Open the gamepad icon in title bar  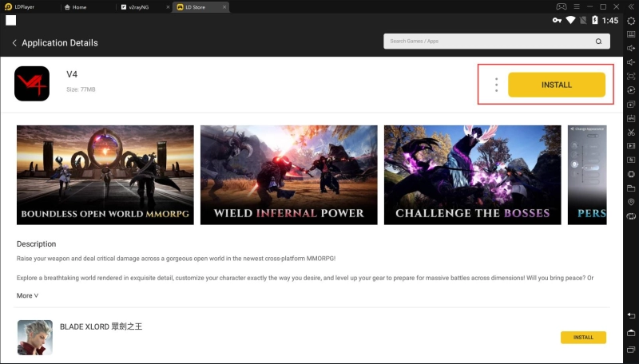tap(561, 6)
